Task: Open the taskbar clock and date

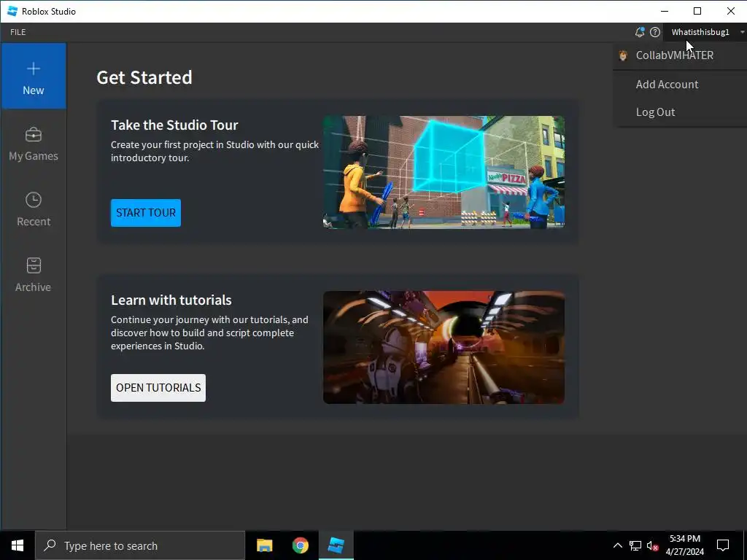Action: click(685, 545)
